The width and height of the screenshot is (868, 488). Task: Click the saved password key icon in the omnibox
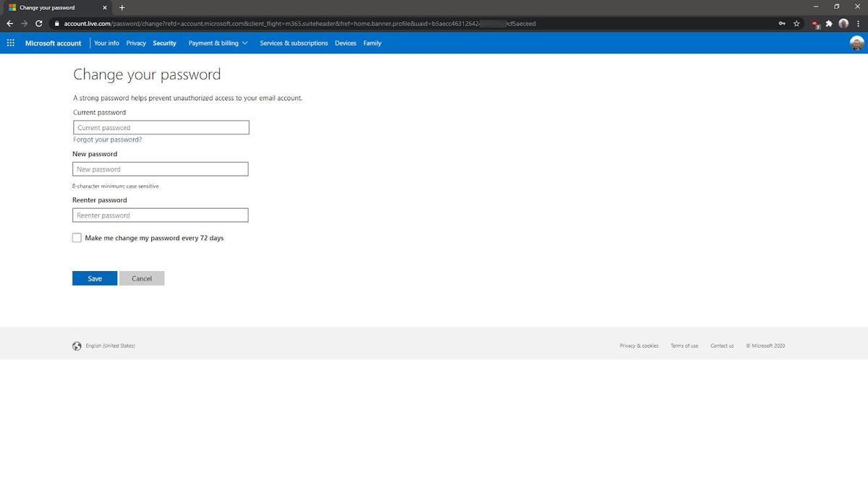coord(780,23)
